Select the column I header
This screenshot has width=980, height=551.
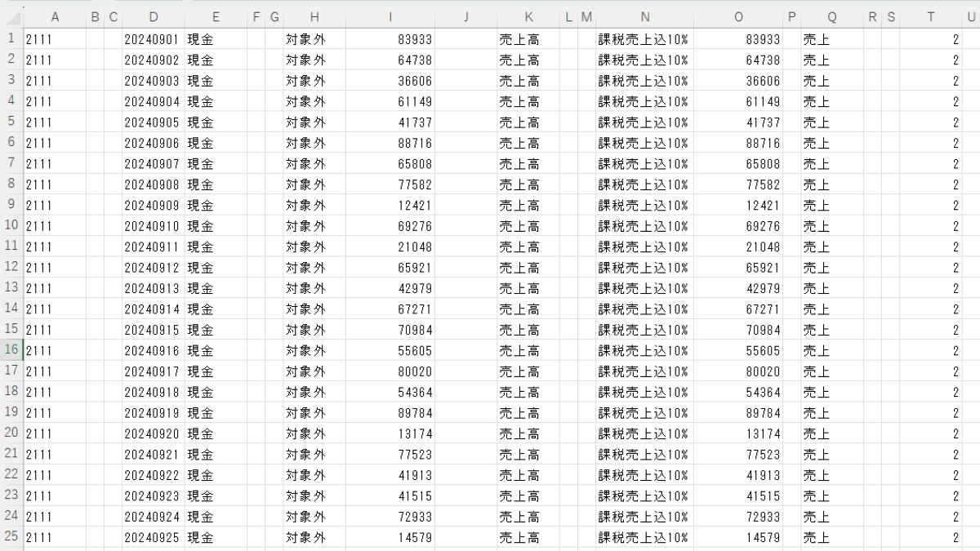pos(390,17)
